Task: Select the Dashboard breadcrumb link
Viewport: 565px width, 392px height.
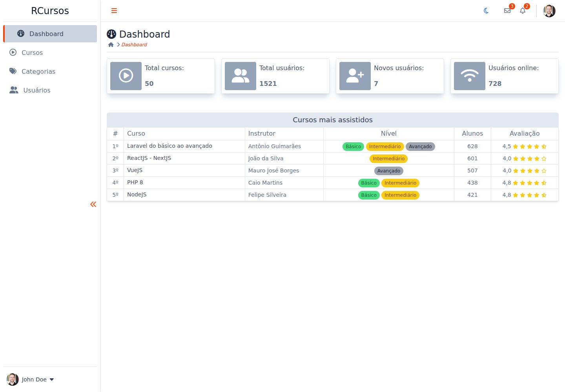Action: click(134, 45)
